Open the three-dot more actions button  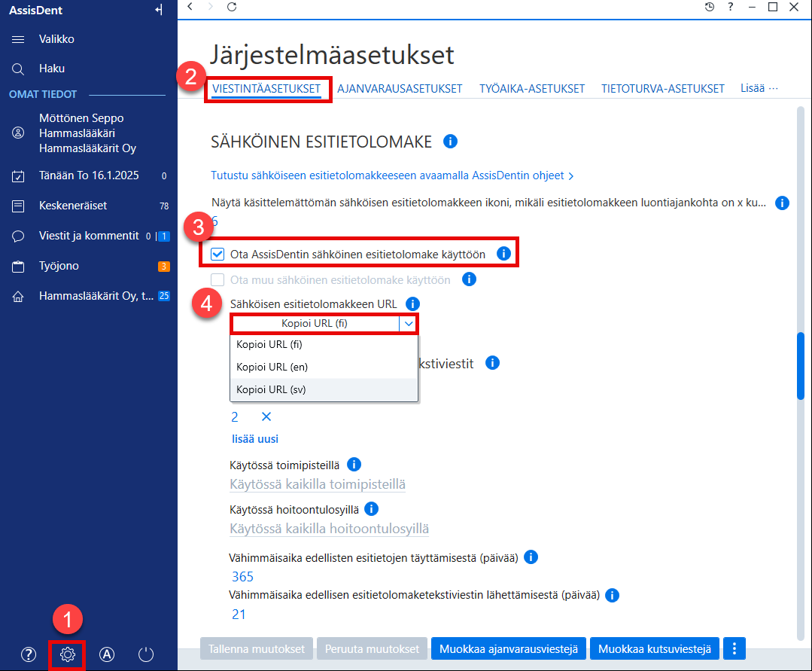734,648
